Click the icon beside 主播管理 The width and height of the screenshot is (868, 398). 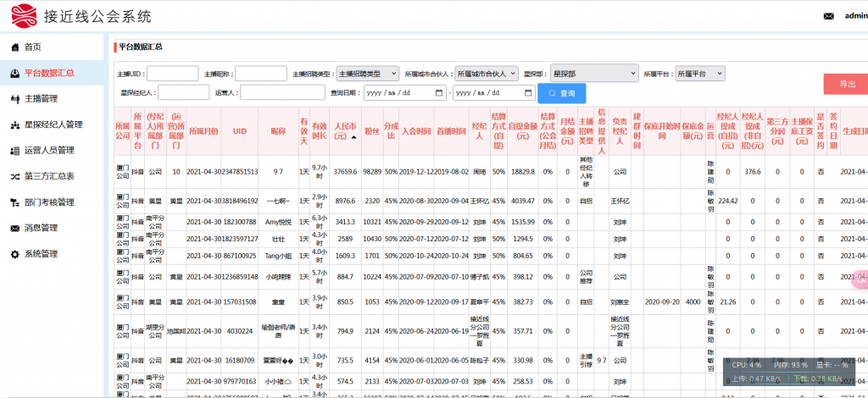[x=15, y=99]
